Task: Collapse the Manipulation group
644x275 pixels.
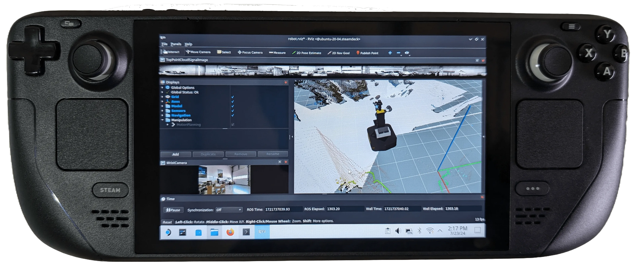Action: [x=162, y=120]
